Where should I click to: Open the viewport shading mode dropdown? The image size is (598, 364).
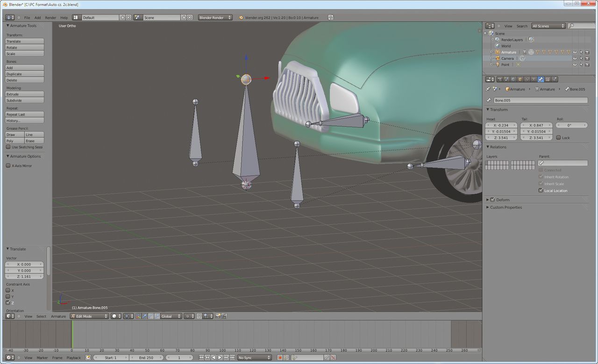(x=116, y=316)
